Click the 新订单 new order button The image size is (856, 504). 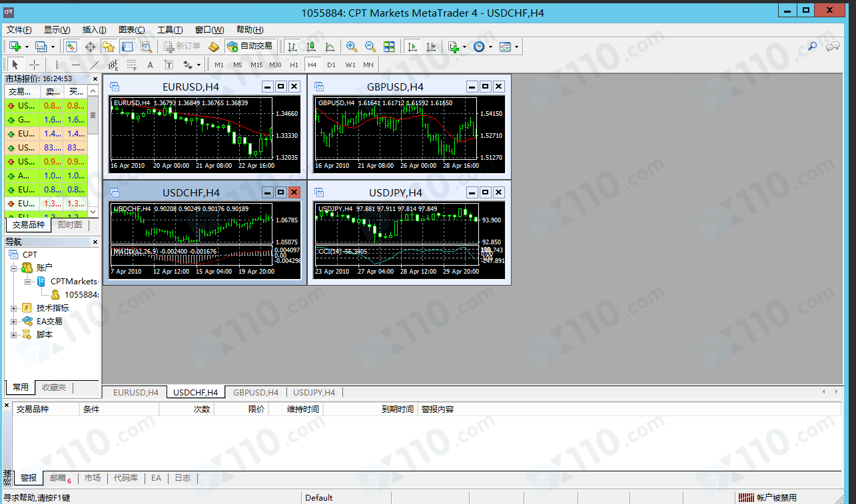(182, 47)
